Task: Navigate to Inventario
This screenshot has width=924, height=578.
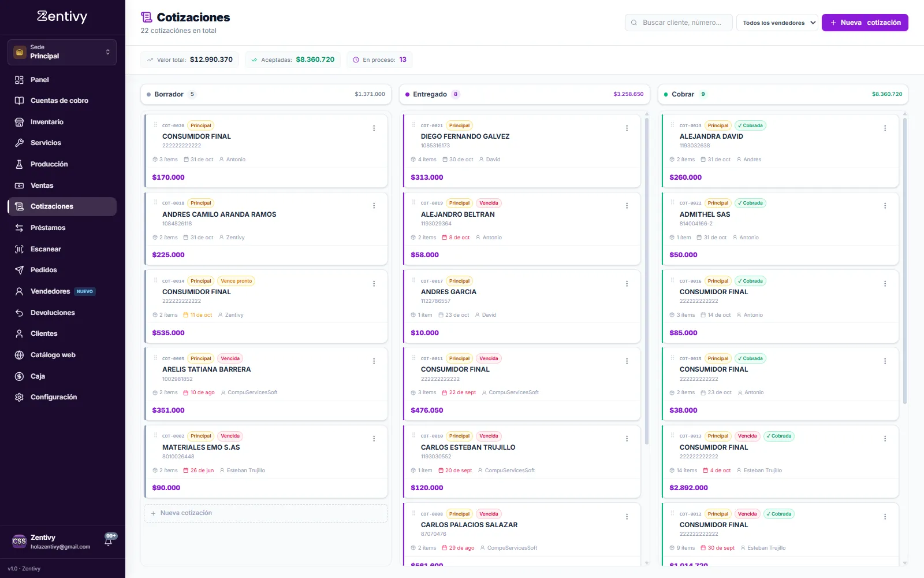Action: click(x=62, y=122)
